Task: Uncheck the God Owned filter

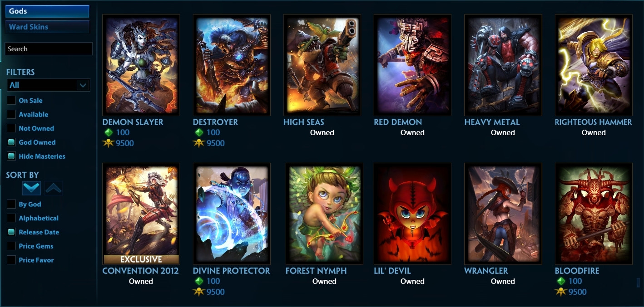Action: click(11, 142)
